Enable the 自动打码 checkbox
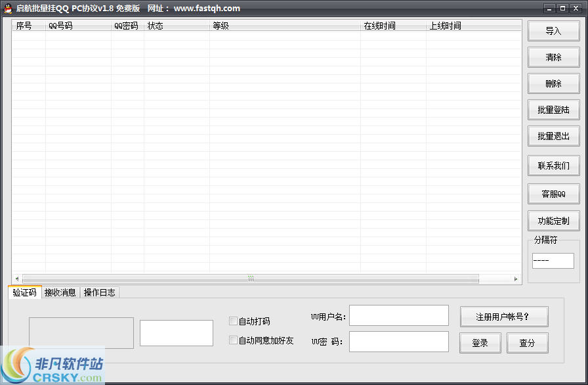This screenshot has height=385, width=588. 233,321
